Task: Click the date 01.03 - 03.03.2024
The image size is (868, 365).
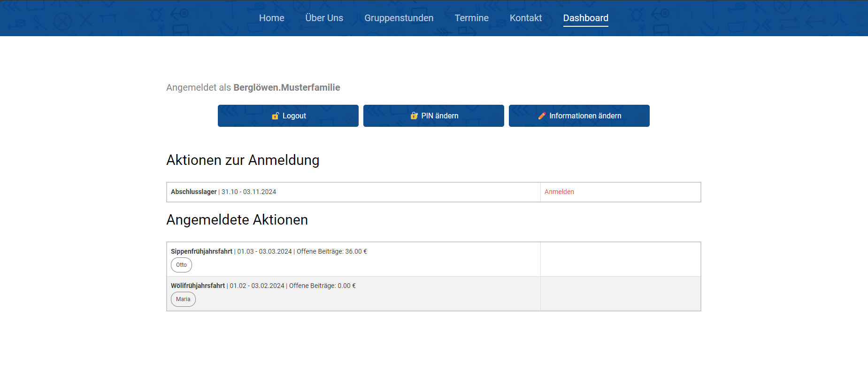Action: pos(265,251)
